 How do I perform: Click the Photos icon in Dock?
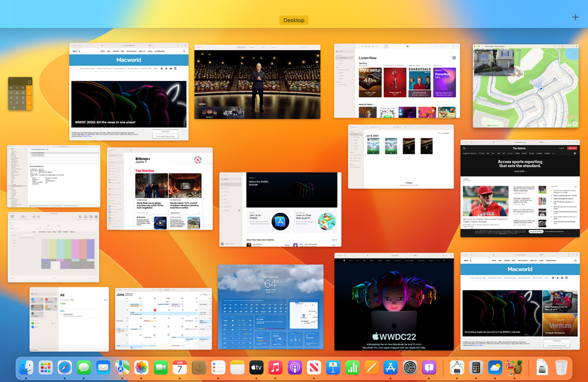pos(141,368)
